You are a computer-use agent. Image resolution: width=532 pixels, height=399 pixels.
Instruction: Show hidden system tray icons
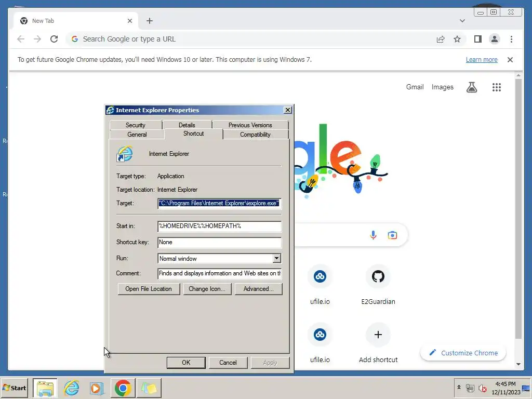(459, 387)
